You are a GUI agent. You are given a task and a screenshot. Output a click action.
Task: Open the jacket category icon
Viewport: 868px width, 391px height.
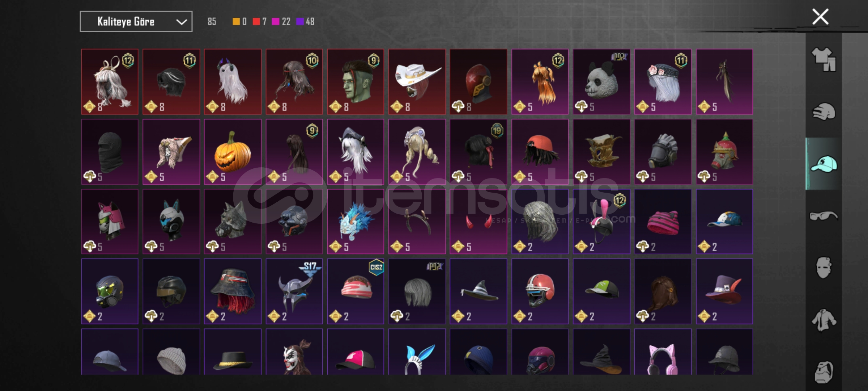coord(824,320)
